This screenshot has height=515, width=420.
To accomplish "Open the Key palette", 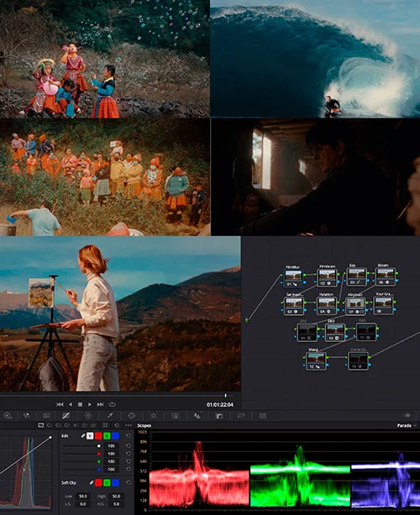I will click(219, 416).
